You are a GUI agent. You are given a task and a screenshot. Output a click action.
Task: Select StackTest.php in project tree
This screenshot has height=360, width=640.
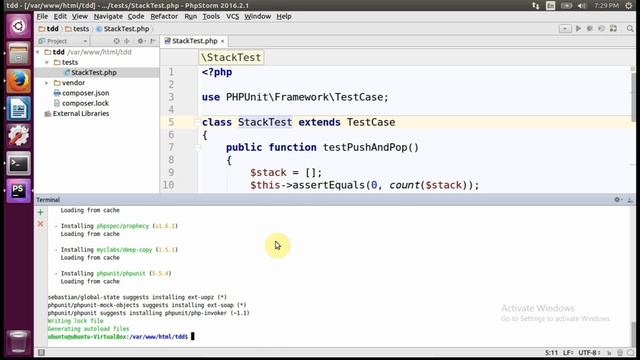tap(93, 73)
